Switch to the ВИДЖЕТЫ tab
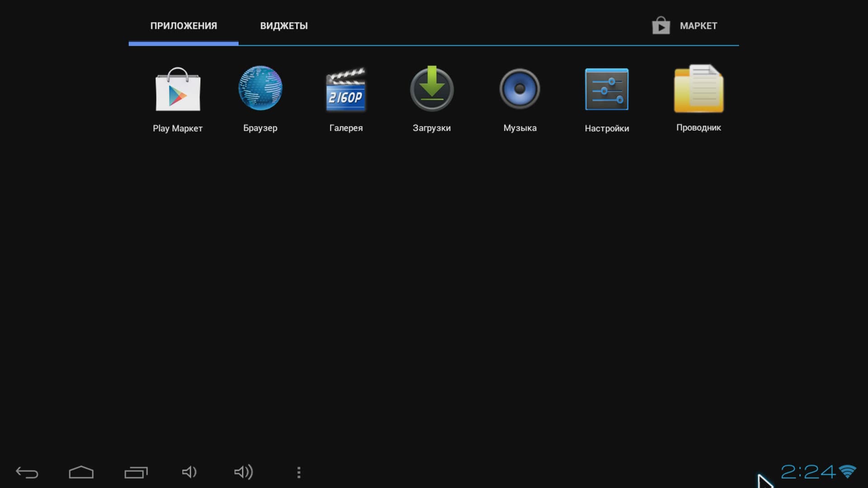 pyautogui.click(x=284, y=26)
